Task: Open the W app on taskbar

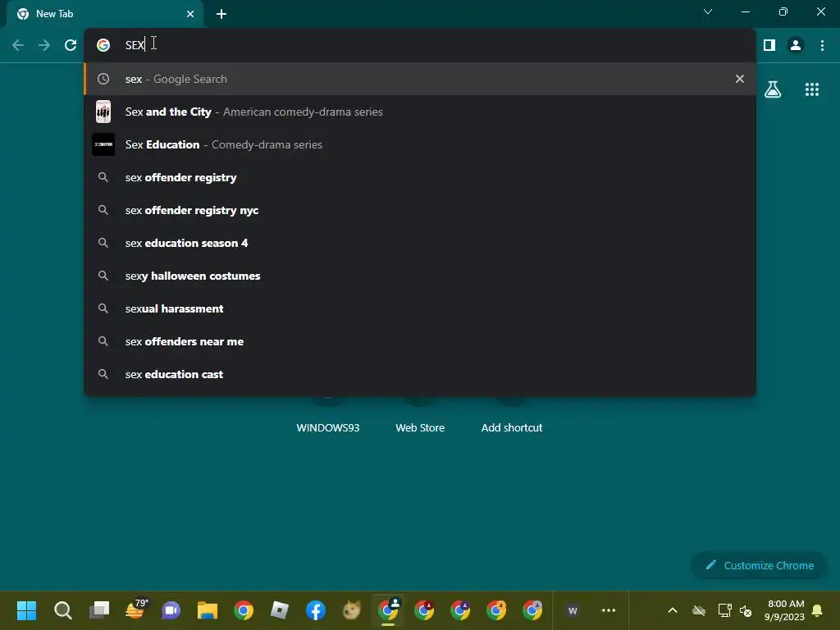Action: 572,610
